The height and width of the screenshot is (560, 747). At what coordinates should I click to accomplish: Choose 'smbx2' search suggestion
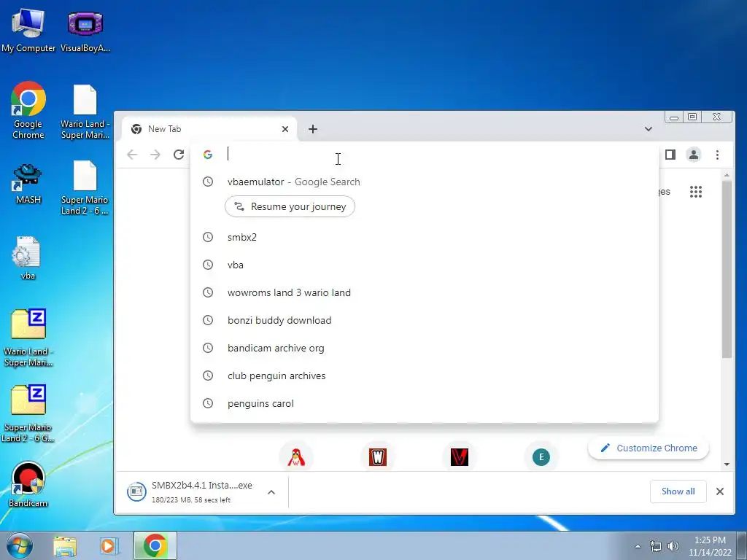click(x=424, y=237)
